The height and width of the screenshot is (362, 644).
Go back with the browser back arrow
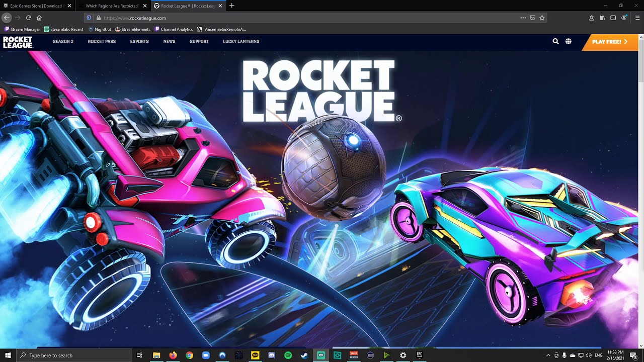(x=7, y=18)
